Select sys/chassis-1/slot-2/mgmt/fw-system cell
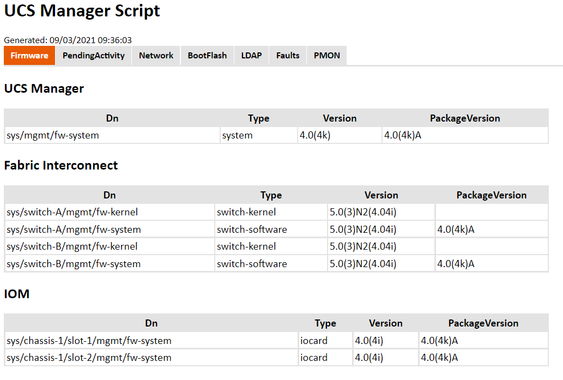Screen dimensions: 563x380 151,358
